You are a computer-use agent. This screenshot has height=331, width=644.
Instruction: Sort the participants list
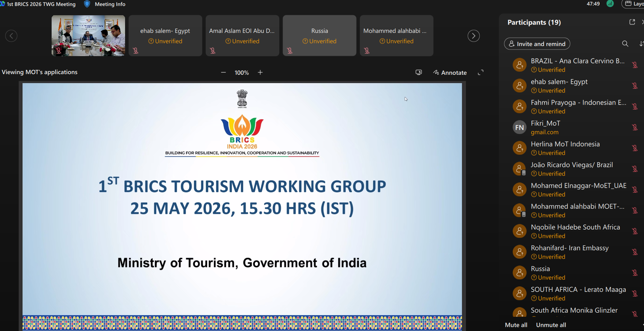click(x=641, y=44)
